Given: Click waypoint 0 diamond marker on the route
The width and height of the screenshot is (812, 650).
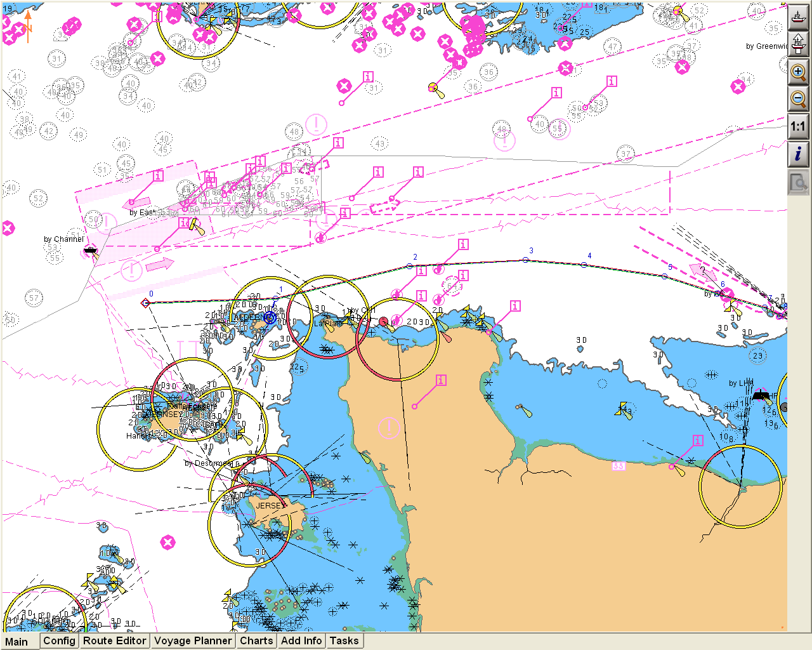Looking at the screenshot, I should click(x=145, y=303).
